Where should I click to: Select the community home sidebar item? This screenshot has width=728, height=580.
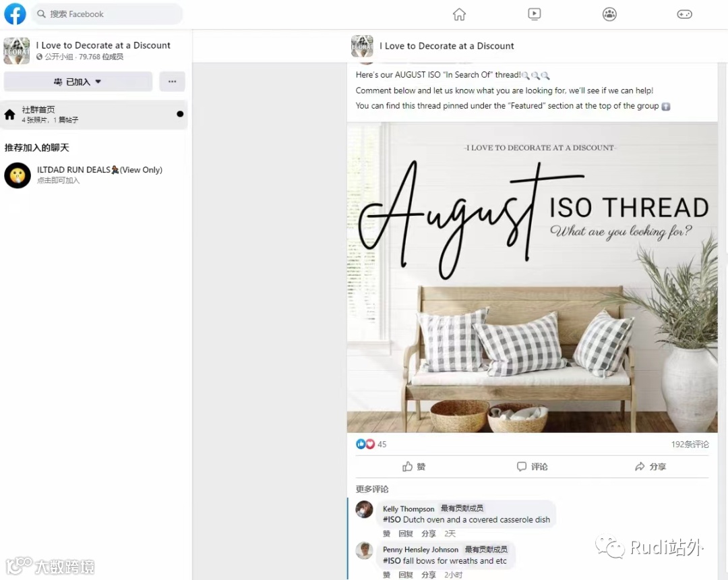point(94,114)
